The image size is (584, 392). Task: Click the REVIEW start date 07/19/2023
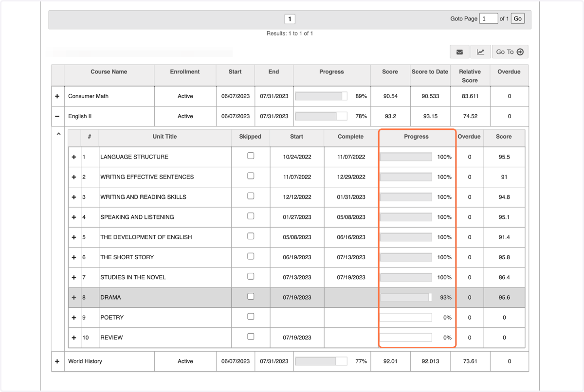coord(297,338)
